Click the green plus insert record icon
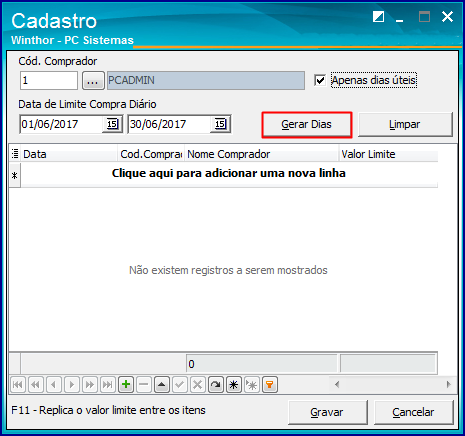 click(126, 385)
